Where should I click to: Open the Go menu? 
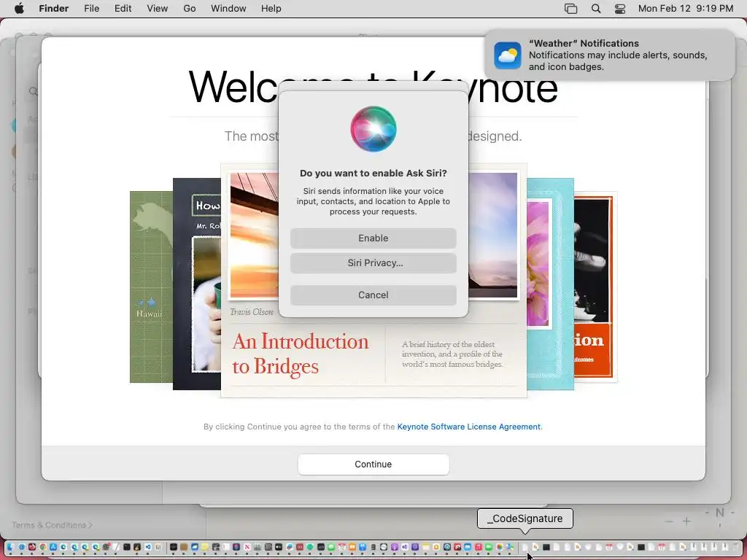pos(190,9)
